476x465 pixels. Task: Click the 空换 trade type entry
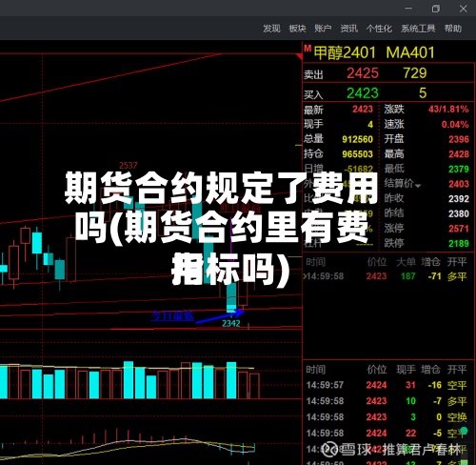(457, 417)
